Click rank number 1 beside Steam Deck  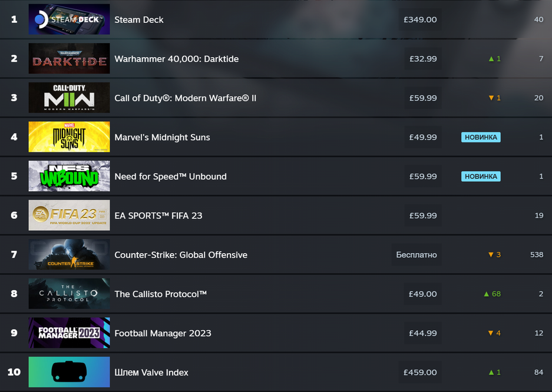point(14,19)
